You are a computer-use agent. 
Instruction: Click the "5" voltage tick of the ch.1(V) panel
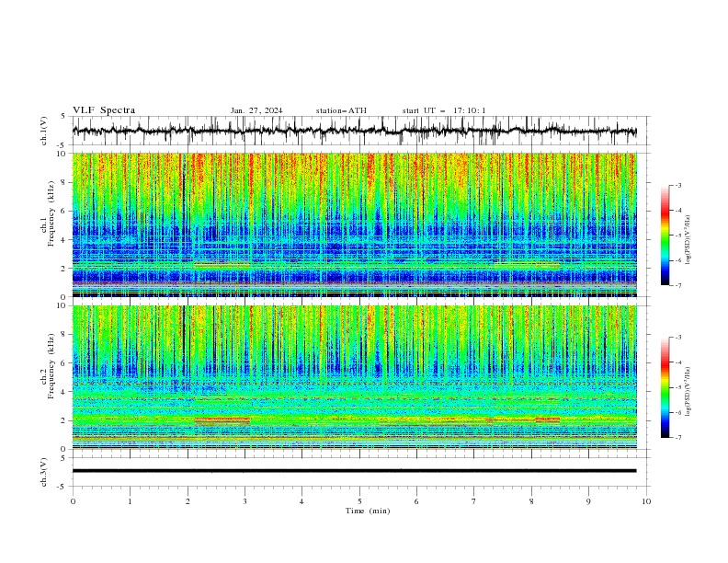pos(63,117)
